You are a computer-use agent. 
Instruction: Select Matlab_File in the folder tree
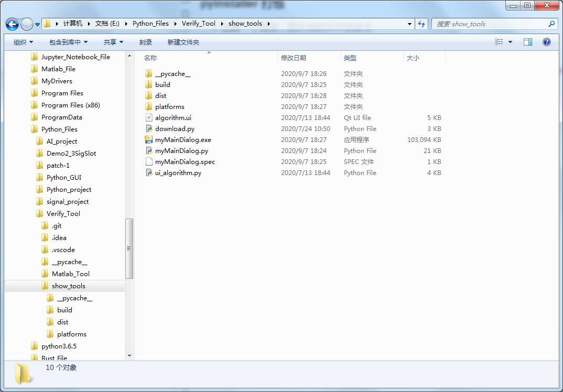58,69
